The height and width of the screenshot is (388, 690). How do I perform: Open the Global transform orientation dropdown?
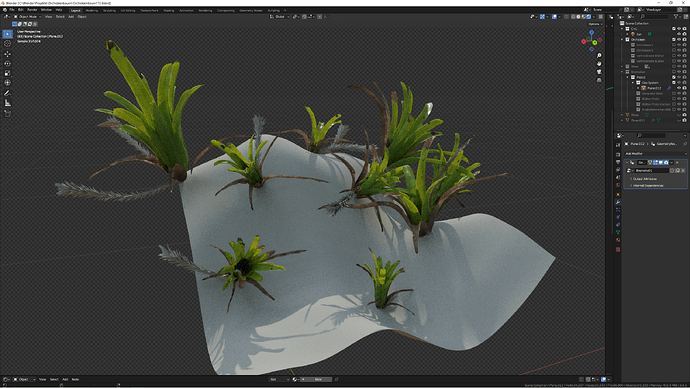(x=280, y=17)
